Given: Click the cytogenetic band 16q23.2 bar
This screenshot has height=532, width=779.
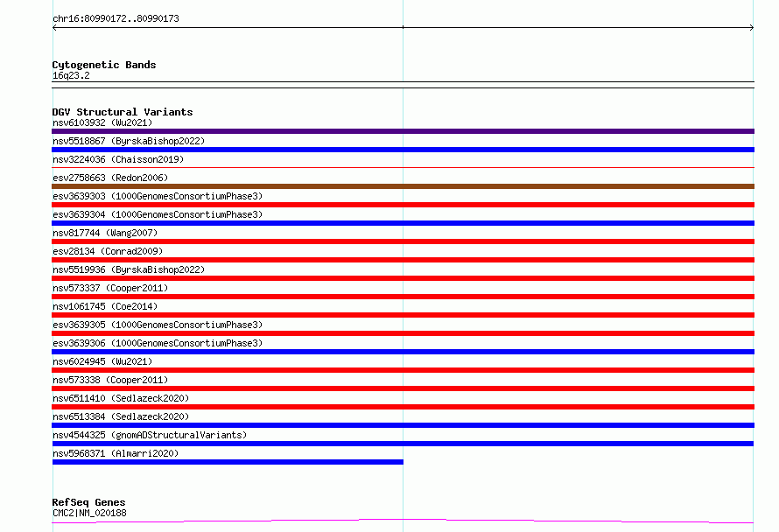Looking at the screenshot, I should tap(403, 85).
